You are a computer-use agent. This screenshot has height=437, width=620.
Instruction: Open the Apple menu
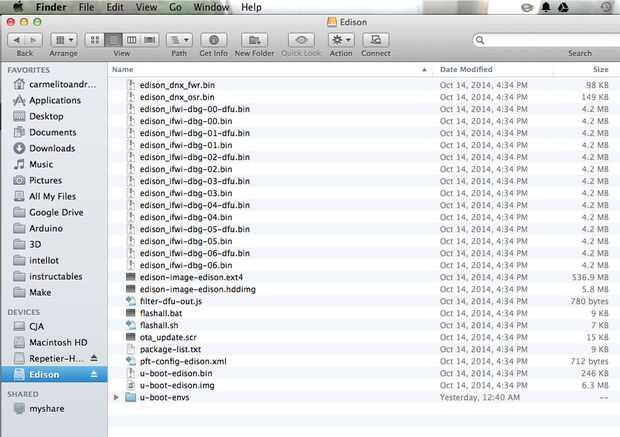tap(18, 7)
